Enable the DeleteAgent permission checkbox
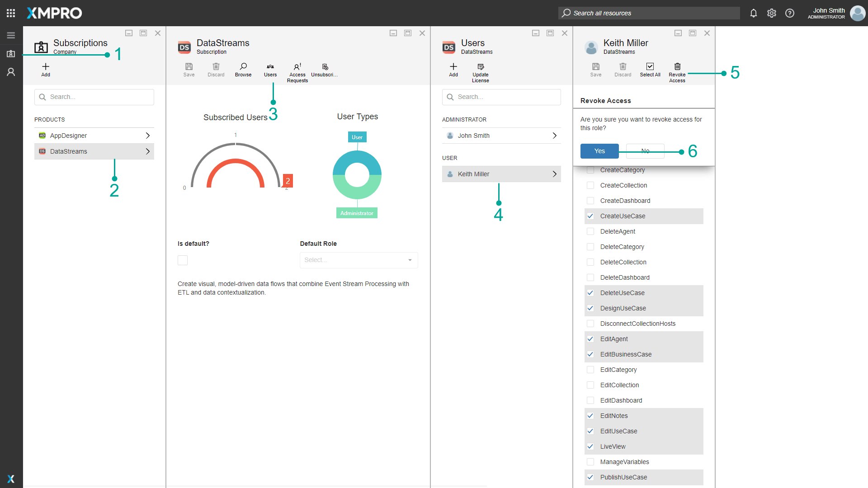 click(590, 231)
